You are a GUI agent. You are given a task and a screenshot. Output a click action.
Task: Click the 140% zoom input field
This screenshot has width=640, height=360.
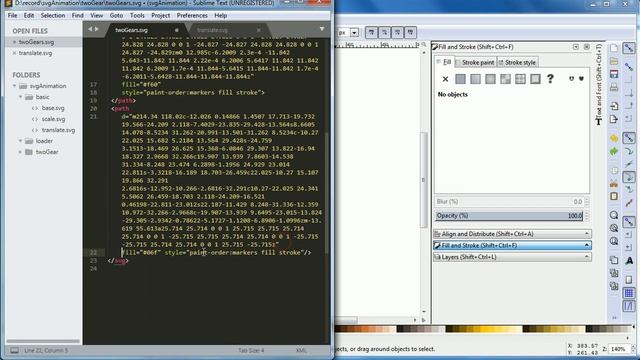[x=618, y=349]
